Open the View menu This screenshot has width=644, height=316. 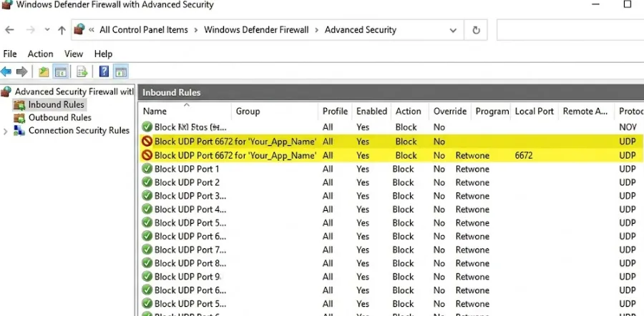(74, 54)
